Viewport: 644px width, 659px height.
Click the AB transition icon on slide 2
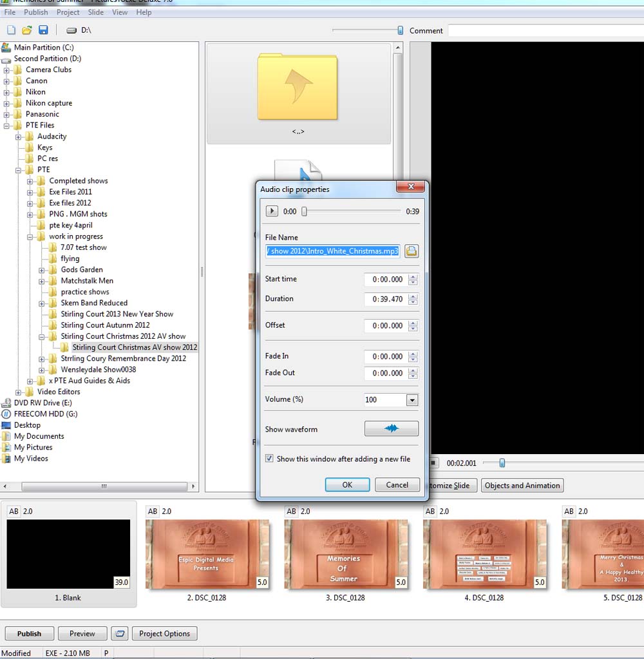pos(153,511)
